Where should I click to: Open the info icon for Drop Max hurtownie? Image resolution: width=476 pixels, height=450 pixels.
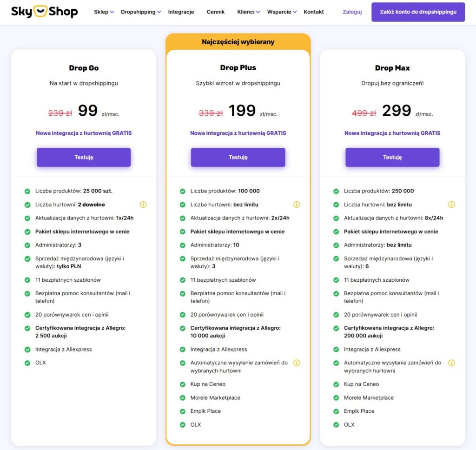451,205
